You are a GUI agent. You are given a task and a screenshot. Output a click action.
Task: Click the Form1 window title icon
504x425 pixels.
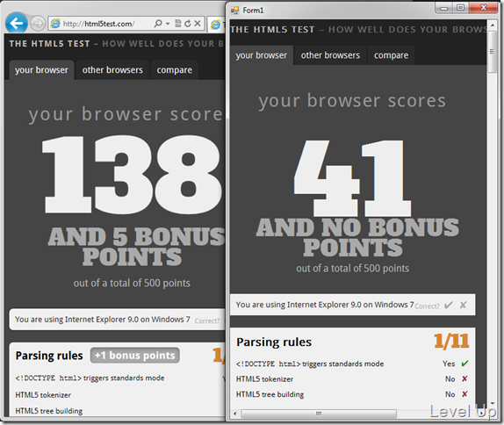click(234, 11)
